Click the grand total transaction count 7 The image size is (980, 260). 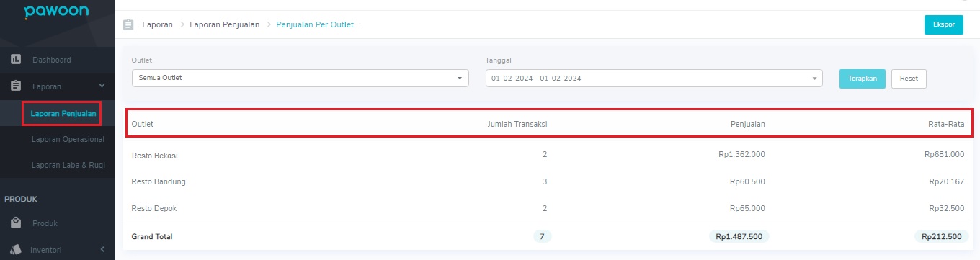543,236
